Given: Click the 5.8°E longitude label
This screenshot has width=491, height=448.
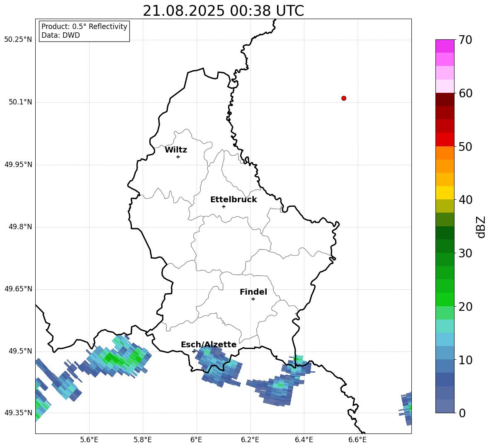Looking at the screenshot, I should tap(143, 440).
